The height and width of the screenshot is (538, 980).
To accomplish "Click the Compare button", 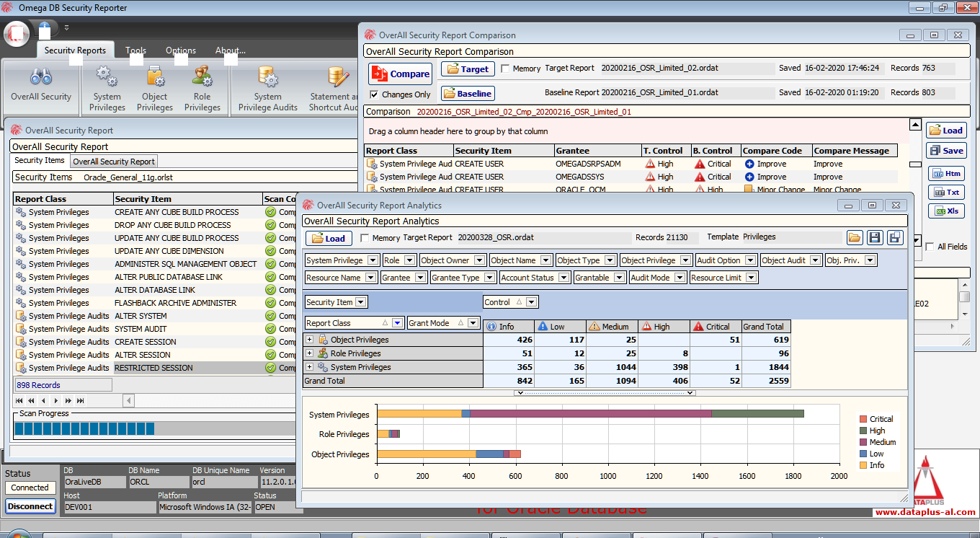I will [x=400, y=74].
